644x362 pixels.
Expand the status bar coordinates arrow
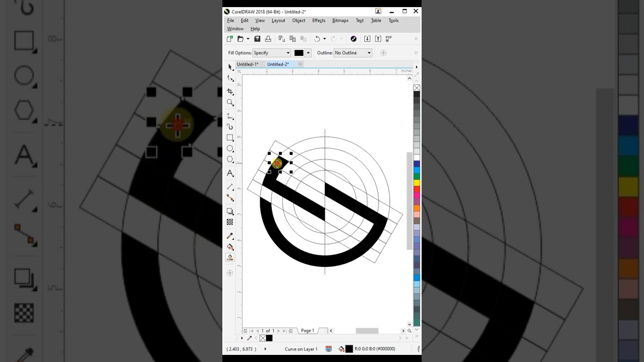point(265,349)
